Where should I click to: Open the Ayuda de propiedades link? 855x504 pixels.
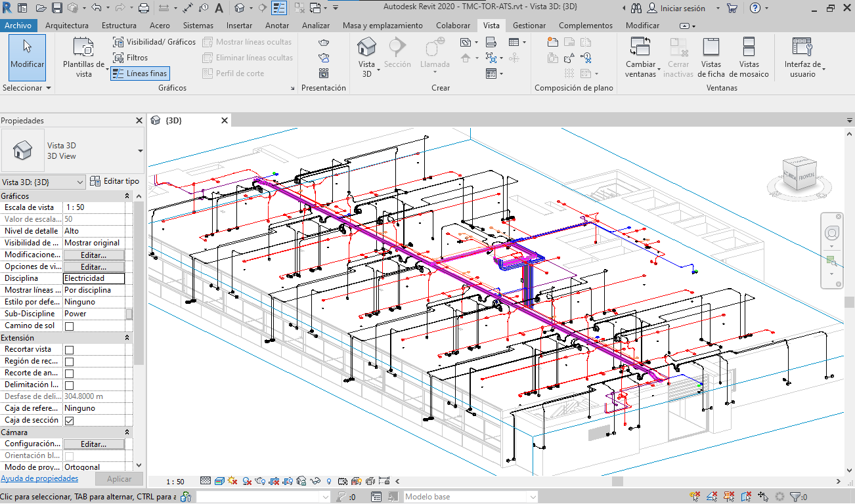coord(39,479)
